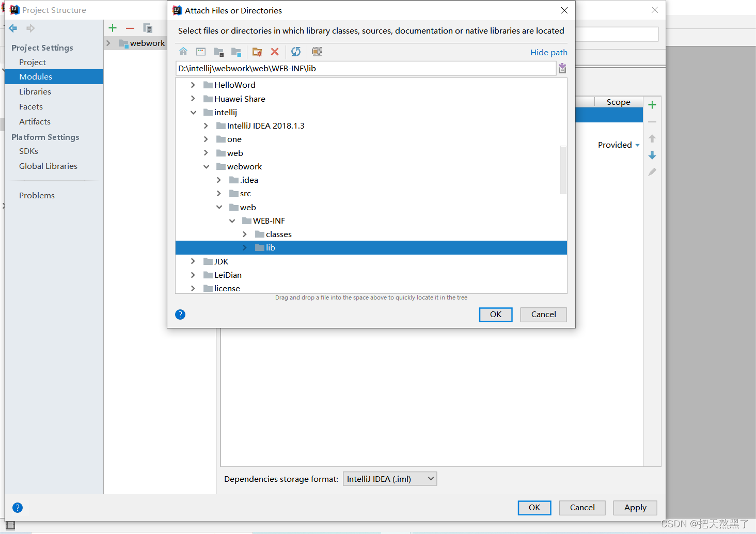Expand the one folder
Image resolution: width=756 pixels, height=534 pixels.
pos(206,139)
